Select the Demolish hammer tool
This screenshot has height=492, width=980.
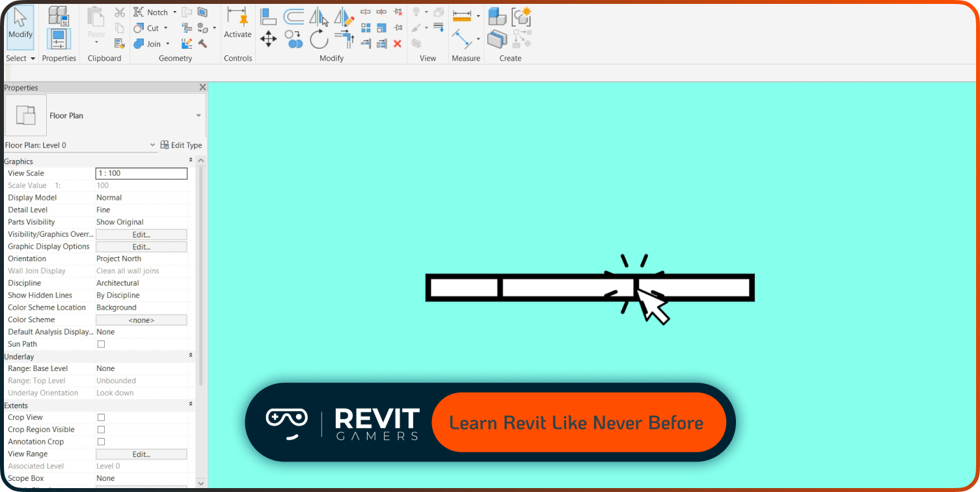202,44
